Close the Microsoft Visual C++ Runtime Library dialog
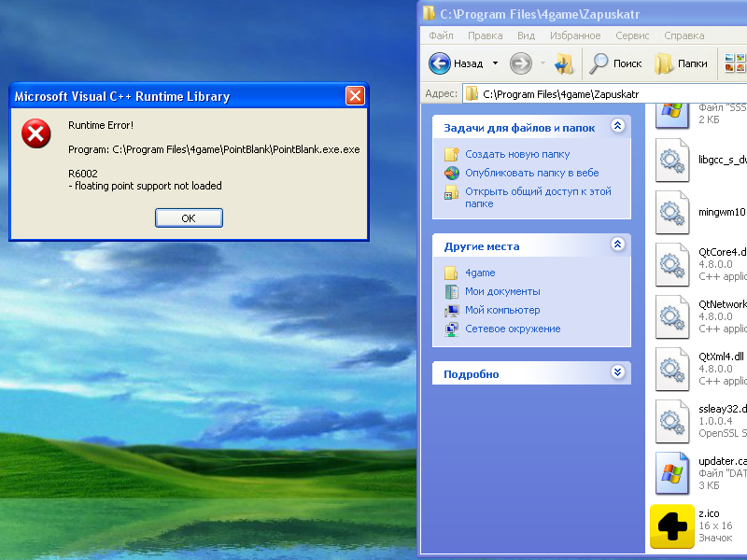Screen dimensions: 747x560 click(x=355, y=96)
